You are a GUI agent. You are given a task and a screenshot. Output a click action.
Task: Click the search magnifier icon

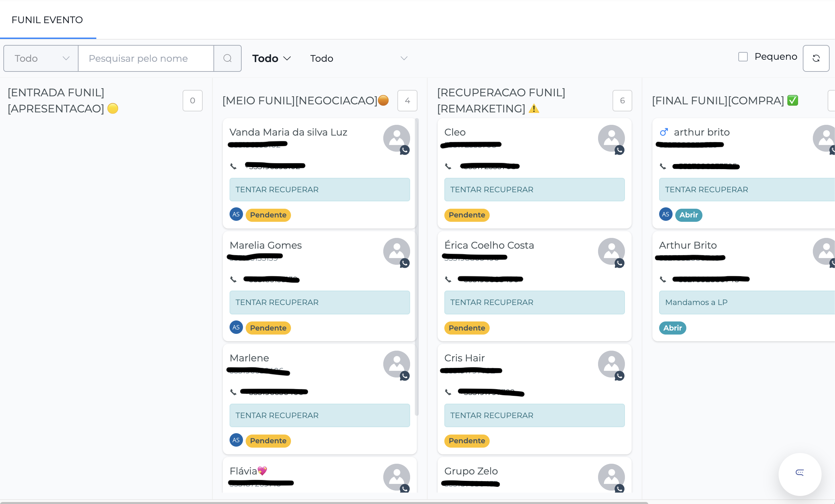[x=228, y=58]
